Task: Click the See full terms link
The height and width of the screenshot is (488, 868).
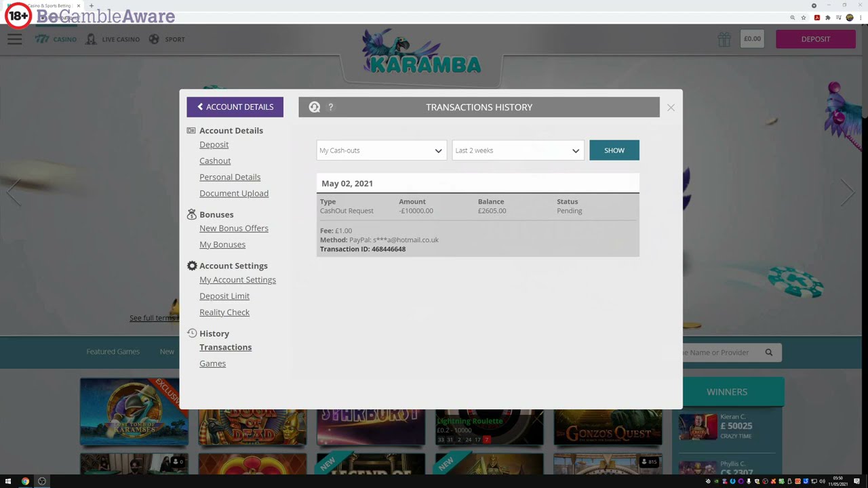Action: [153, 318]
